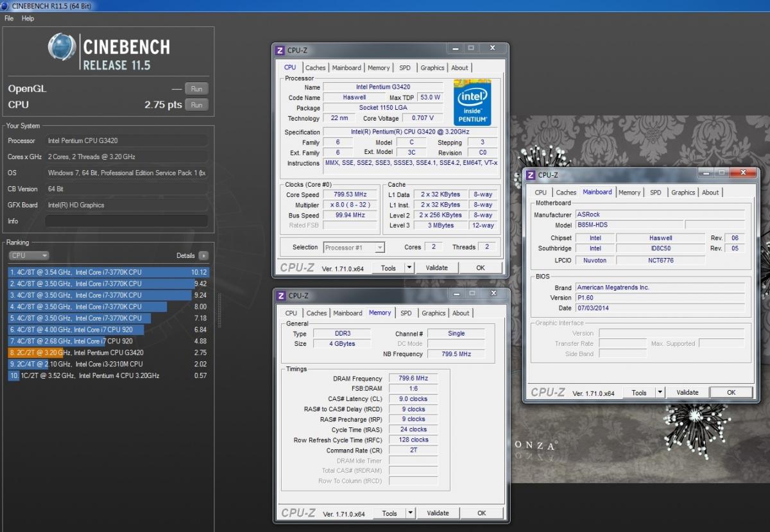Click Tools button in Memory CPU-Z window

[389, 513]
